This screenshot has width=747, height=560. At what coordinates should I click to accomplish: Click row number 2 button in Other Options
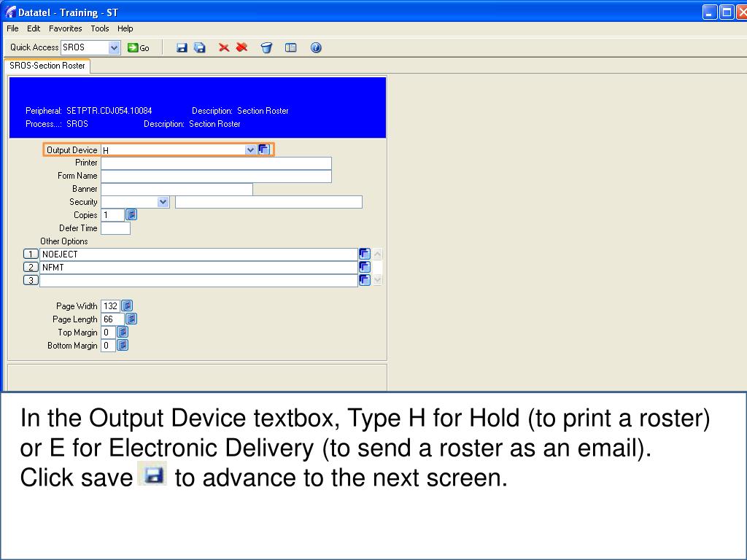pyautogui.click(x=31, y=267)
